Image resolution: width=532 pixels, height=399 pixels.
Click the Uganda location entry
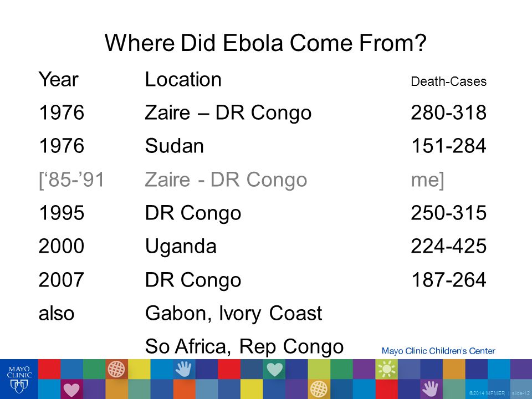[x=181, y=247]
